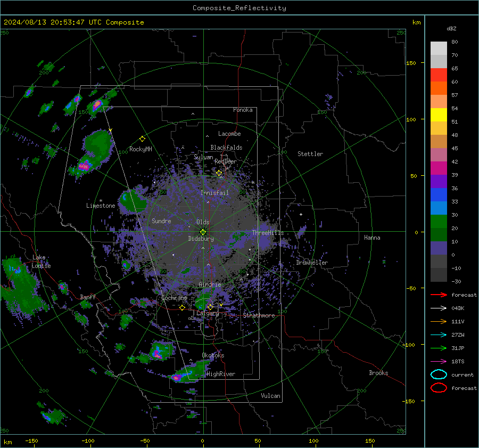Click the Banff city label

pyautogui.click(x=88, y=297)
